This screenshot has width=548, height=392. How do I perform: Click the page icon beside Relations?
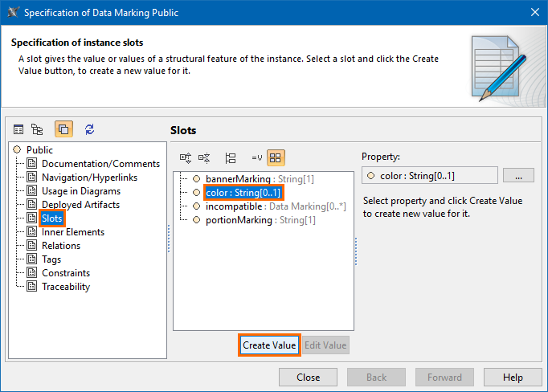(32, 245)
